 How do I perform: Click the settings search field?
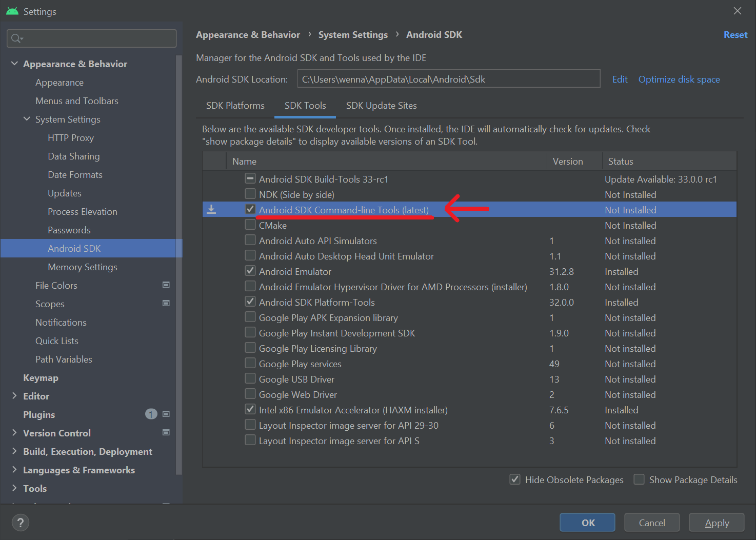[92, 38]
